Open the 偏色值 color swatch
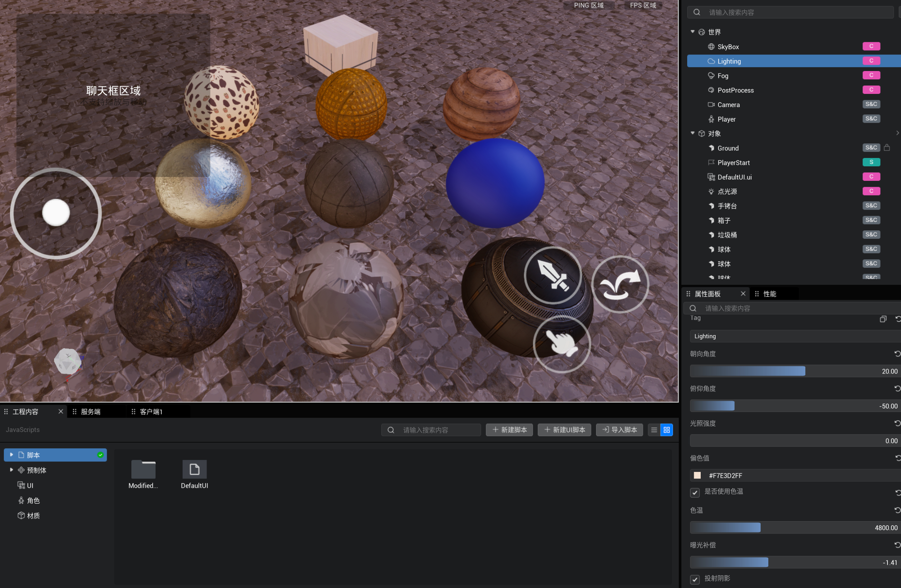901x588 pixels. click(x=697, y=475)
